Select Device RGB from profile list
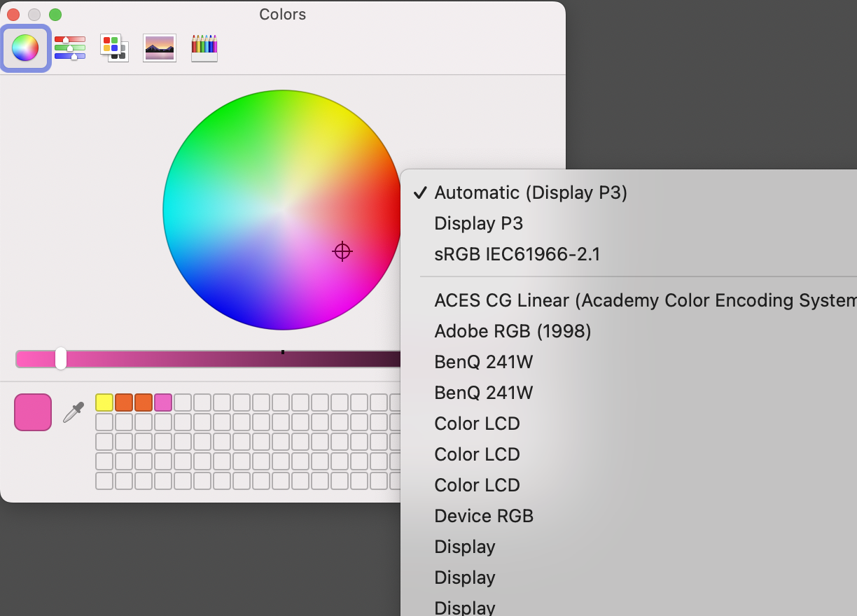Viewport: 857px width, 616px height. [x=484, y=516]
